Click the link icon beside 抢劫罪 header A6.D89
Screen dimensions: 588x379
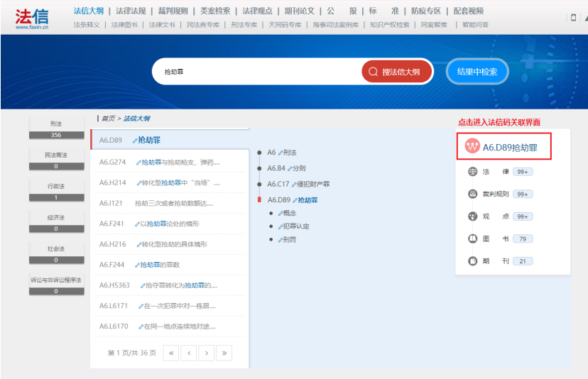[x=135, y=141]
